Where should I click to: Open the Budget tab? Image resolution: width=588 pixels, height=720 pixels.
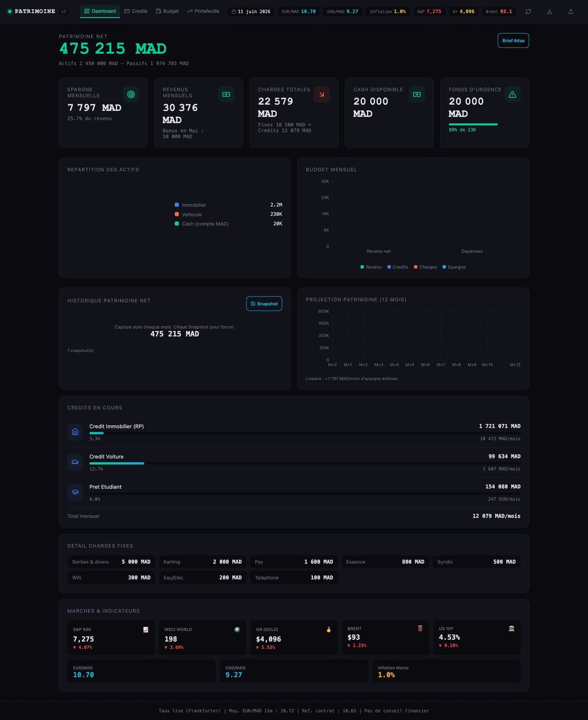point(167,11)
